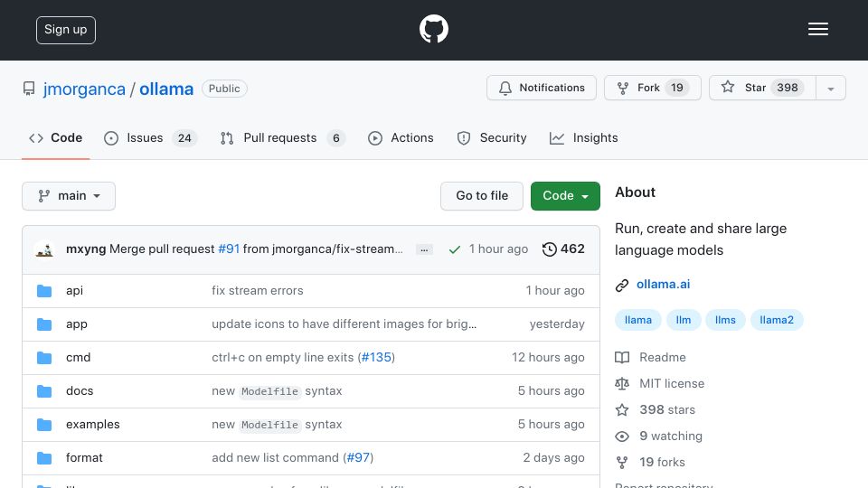
Task: Open the star lists dropdown arrow
Action: pyautogui.click(x=830, y=89)
